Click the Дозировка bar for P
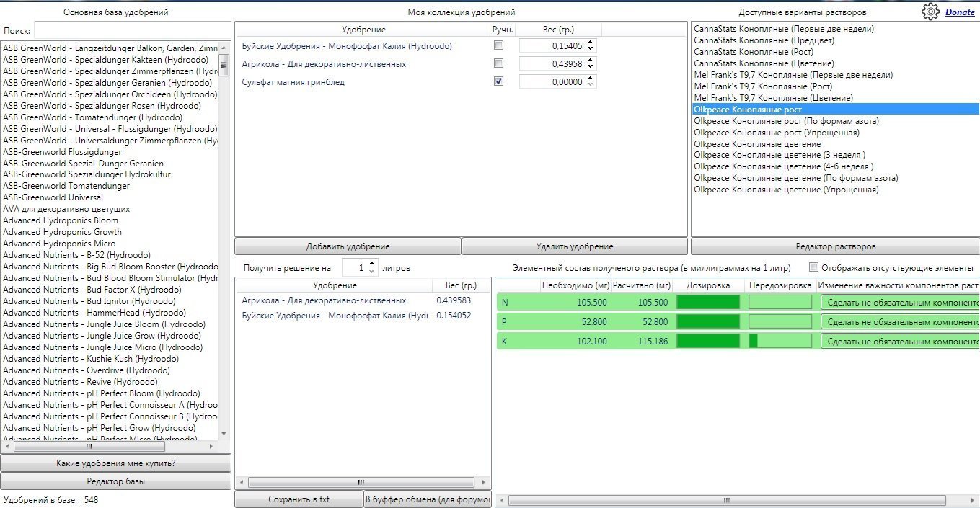 pos(708,322)
